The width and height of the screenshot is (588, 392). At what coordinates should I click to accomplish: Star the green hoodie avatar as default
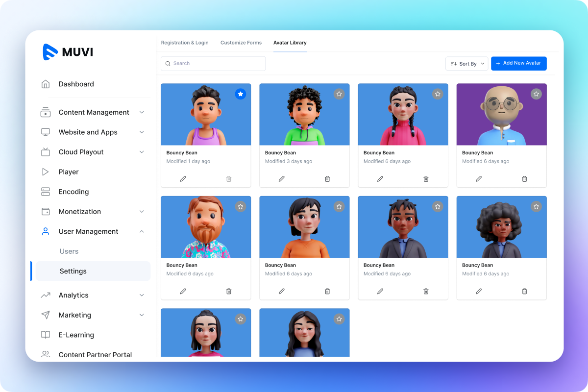click(x=339, y=94)
